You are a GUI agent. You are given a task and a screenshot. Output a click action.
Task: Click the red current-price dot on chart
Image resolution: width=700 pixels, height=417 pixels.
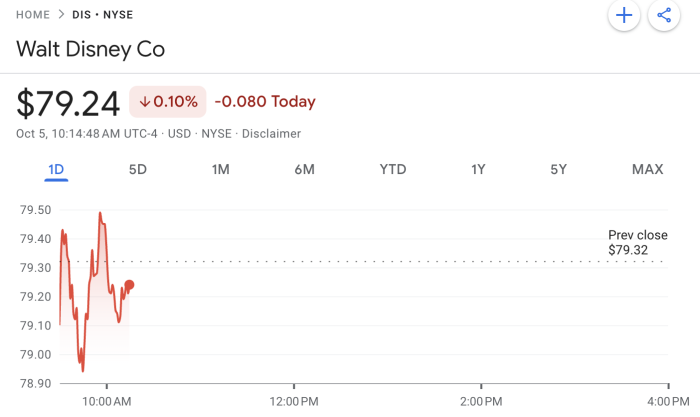pyautogui.click(x=129, y=285)
